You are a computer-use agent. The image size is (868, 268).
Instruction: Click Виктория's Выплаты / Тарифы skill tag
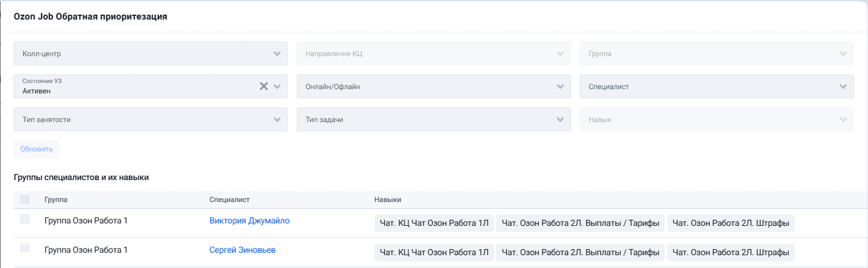click(580, 223)
